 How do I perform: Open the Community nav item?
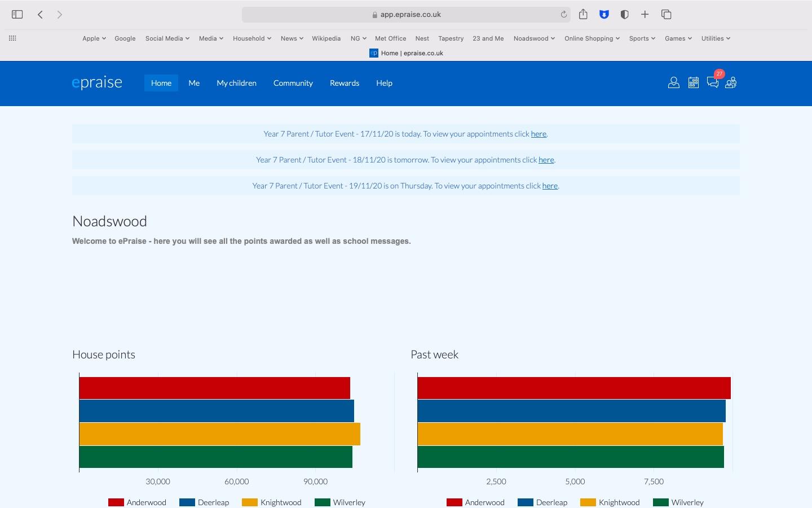[293, 83]
